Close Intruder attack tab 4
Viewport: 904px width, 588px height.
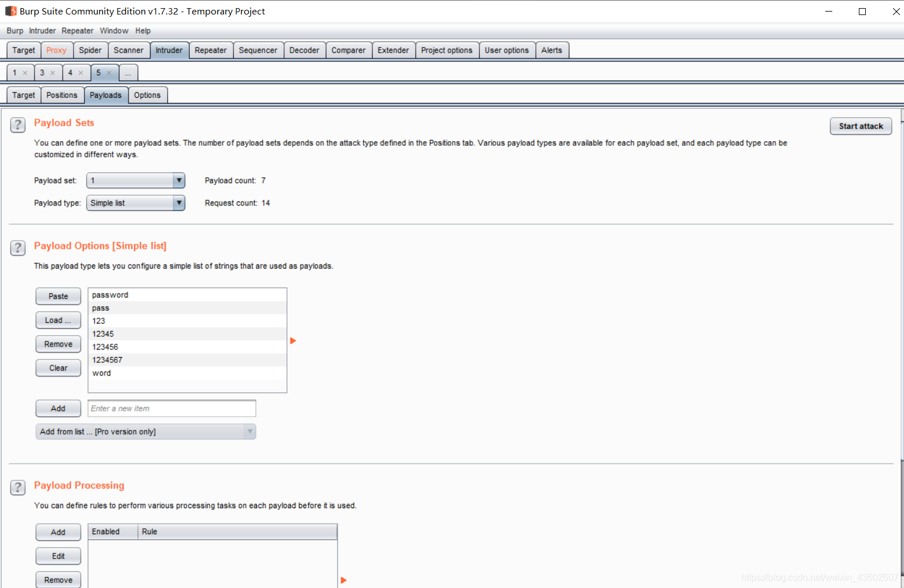point(81,73)
